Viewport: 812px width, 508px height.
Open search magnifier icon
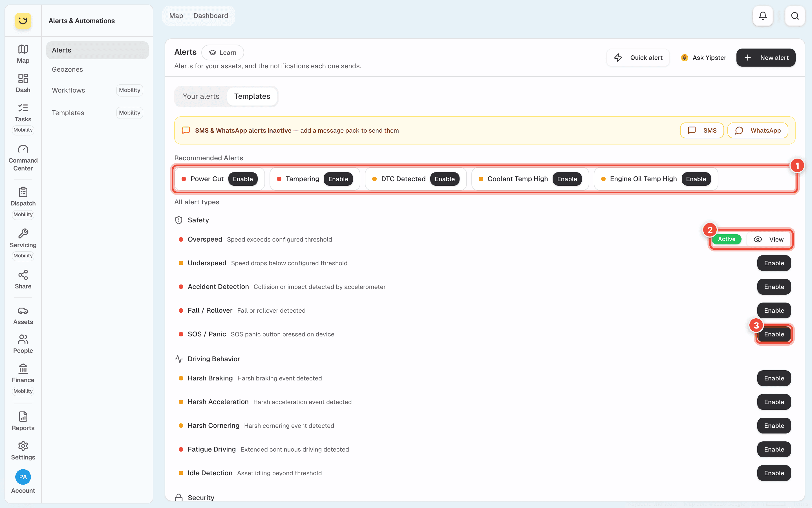tap(795, 16)
